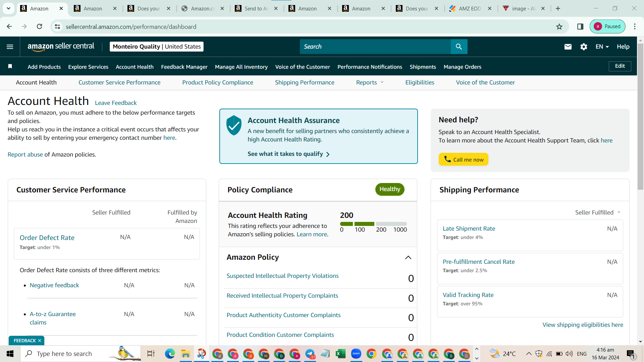
Task: View site information icon in address bar
Action: (x=58, y=26)
